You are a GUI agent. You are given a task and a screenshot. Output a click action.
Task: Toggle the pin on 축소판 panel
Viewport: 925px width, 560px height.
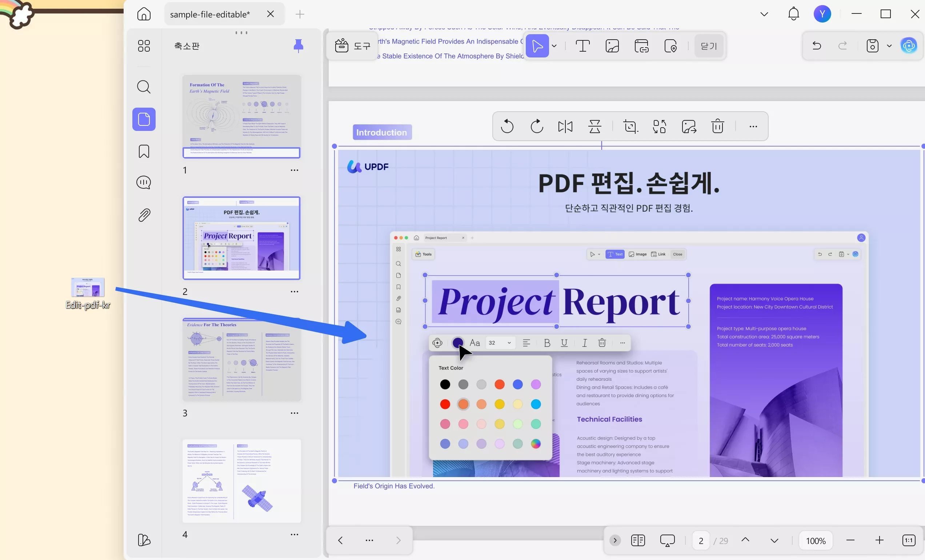(x=299, y=46)
